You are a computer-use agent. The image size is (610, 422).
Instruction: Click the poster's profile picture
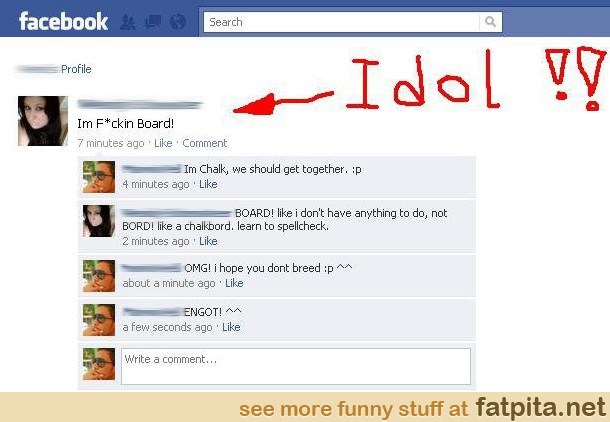[x=43, y=121]
